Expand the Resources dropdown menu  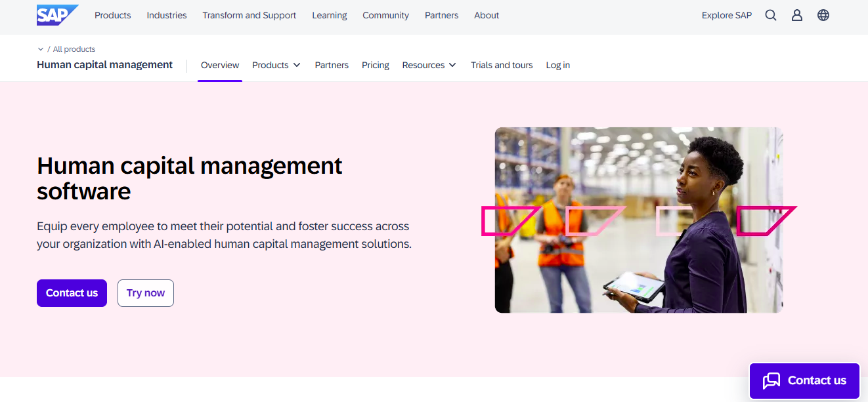429,65
